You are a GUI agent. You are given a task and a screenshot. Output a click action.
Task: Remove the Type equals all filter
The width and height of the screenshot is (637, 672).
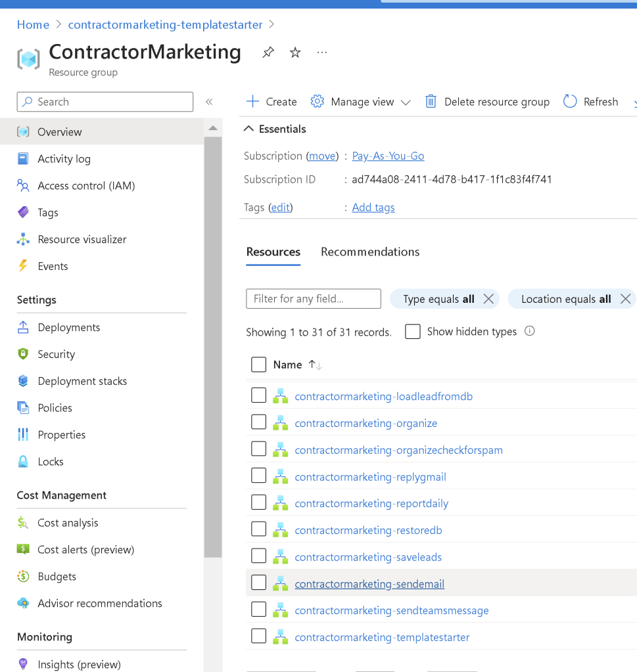(x=488, y=299)
